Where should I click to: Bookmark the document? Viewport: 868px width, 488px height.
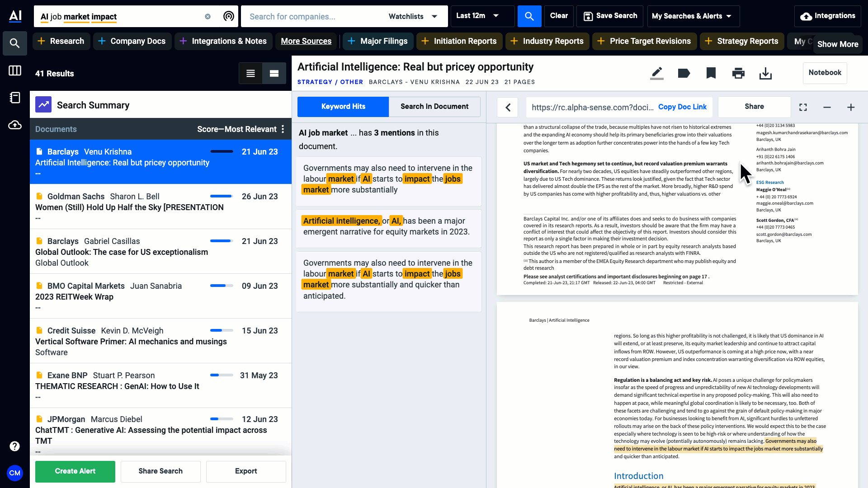(x=711, y=73)
